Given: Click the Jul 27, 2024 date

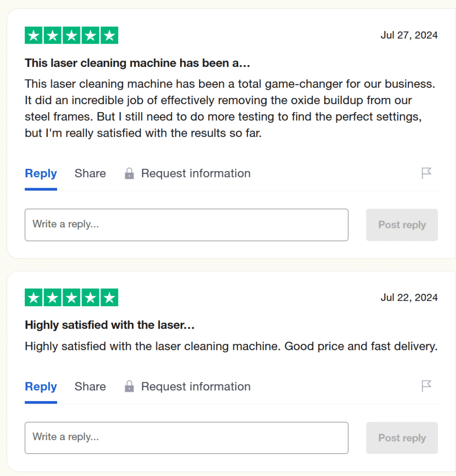Looking at the screenshot, I should click(x=409, y=35).
